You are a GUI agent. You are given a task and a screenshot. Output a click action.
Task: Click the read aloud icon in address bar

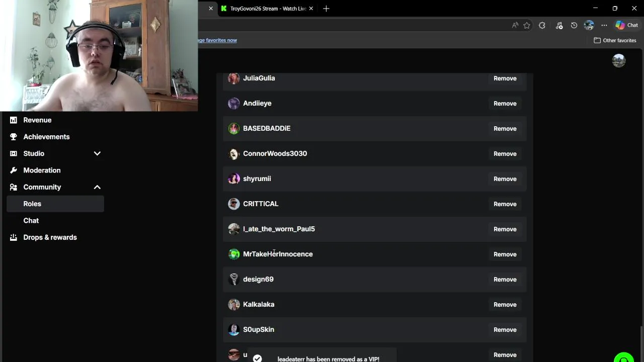tap(515, 25)
